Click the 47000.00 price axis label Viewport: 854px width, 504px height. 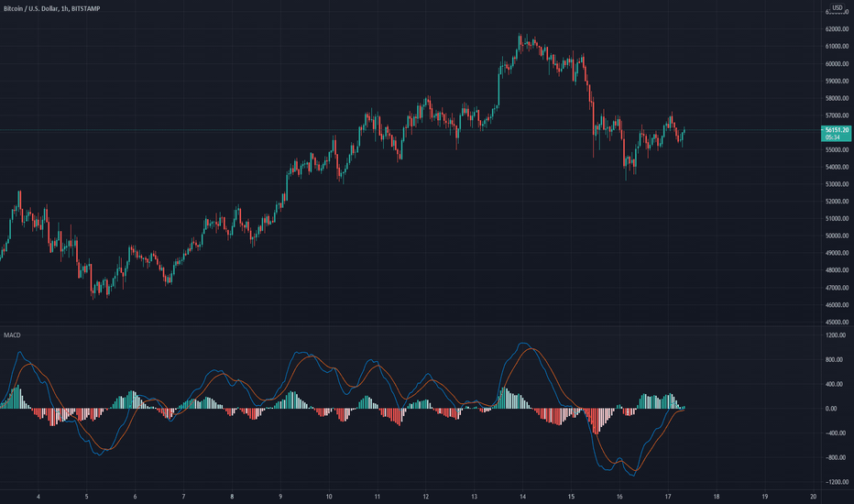tap(838, 288)
